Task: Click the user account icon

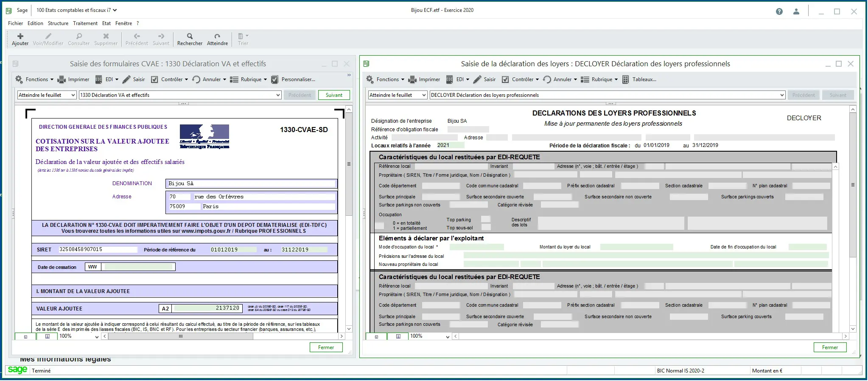Action: click(796, 11)
